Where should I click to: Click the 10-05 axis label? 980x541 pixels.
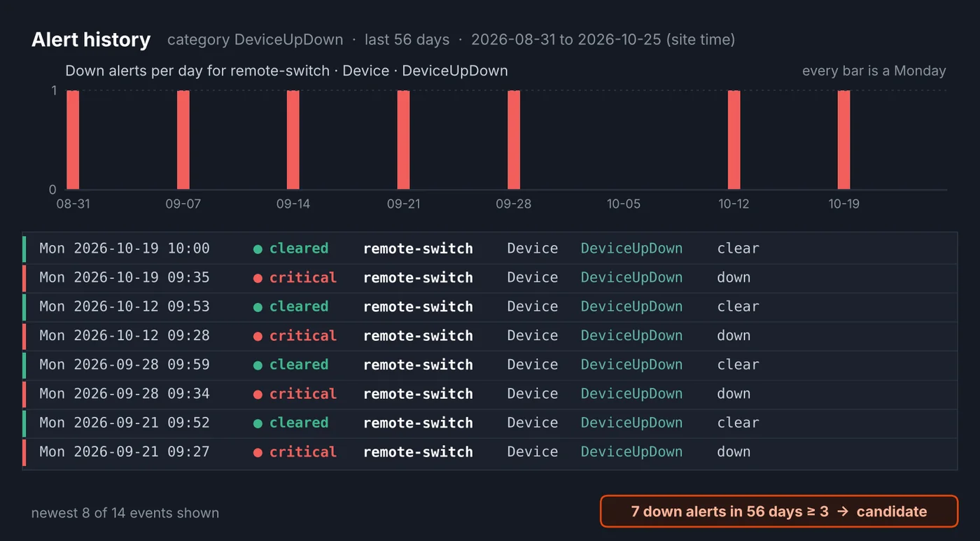pos(624,204)
